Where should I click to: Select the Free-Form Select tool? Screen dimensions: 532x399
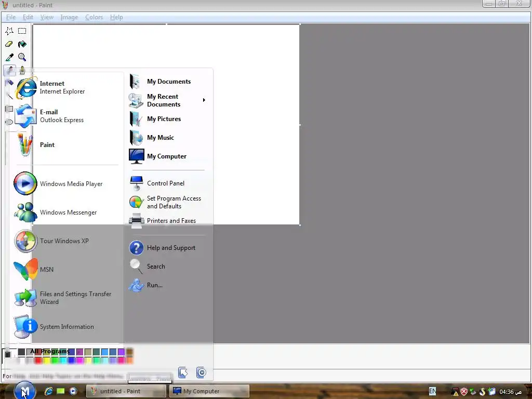[9, 31]
